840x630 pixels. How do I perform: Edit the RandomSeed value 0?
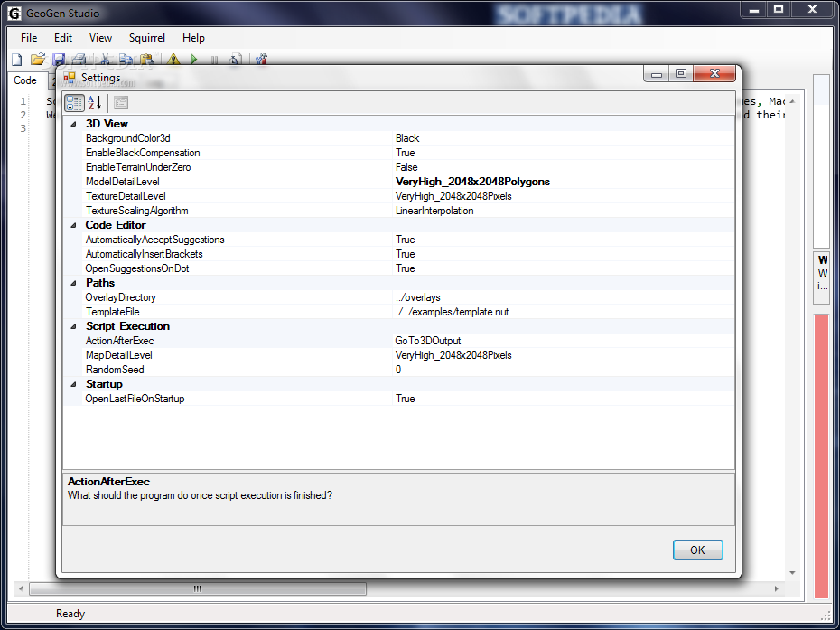(563, 370)
